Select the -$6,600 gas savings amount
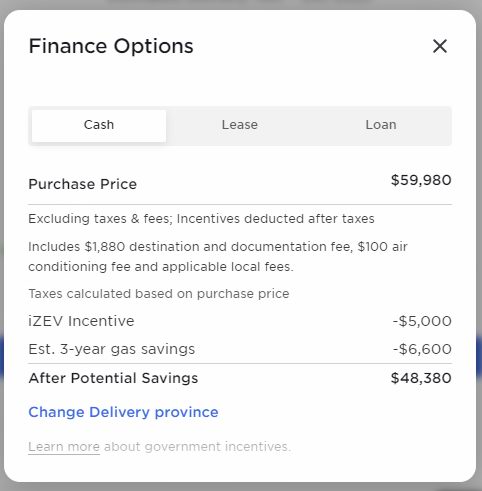 point(422,349)
